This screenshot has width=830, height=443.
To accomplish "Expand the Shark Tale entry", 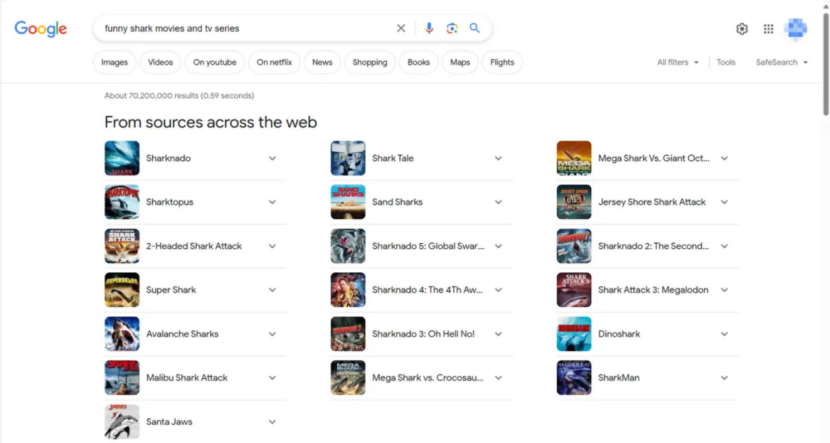I will [498, 158].
